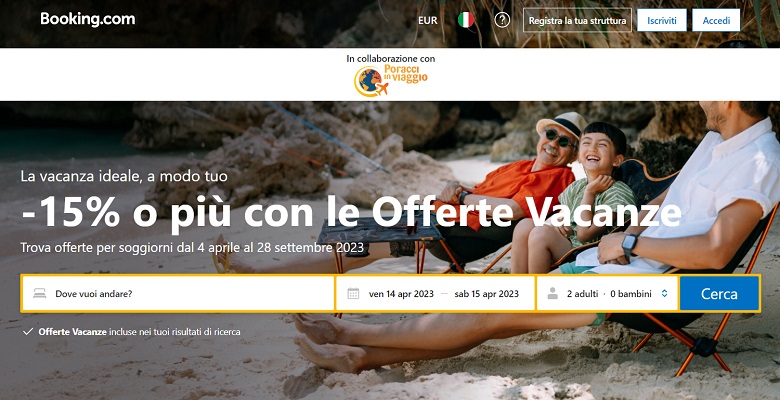Open the 2 adulti 0 bambini selector
Screen dimensions: 780x400
tap(607, 294)
